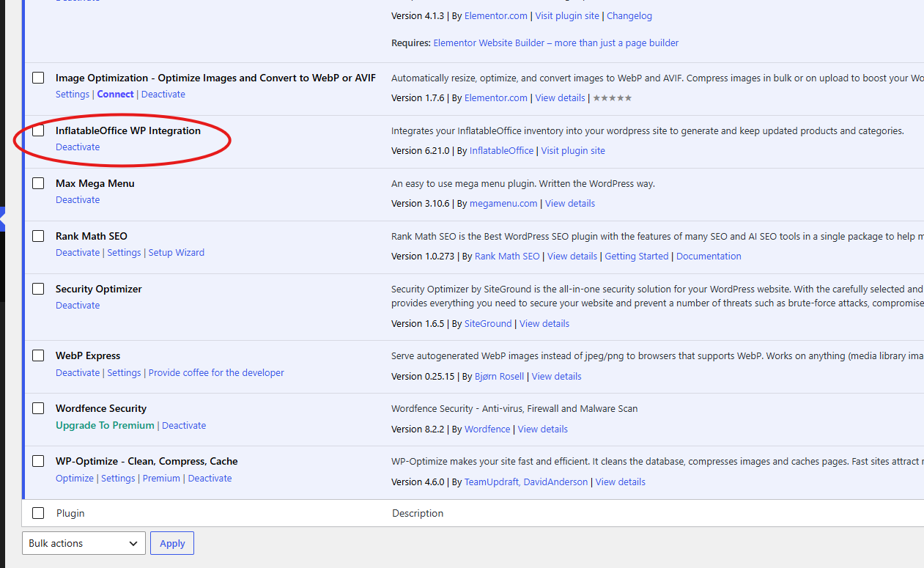Click the Image Optimization star rating
The image size is (924, 568).
pos(612,97)
